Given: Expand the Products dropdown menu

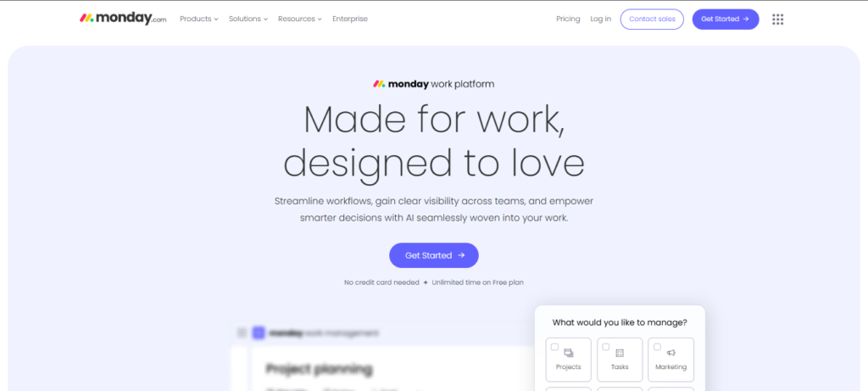Looking at the screenshot, I should pyautogui.click(x=198, y=19).
